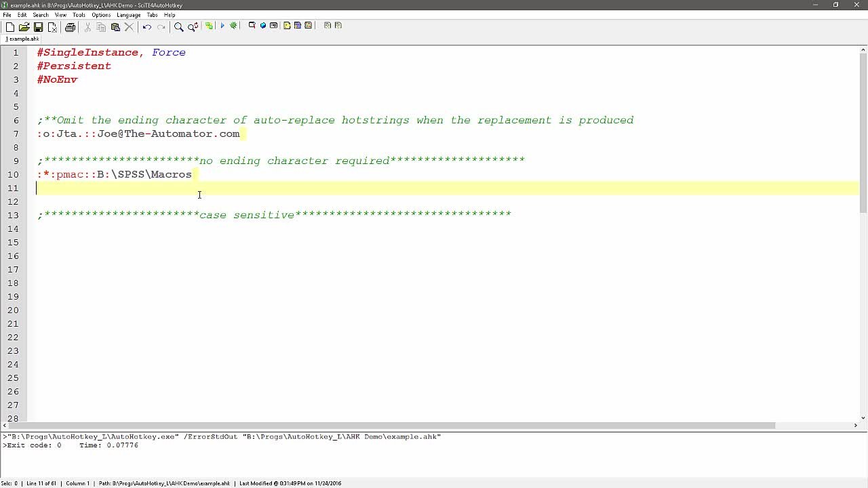Run the script with the blue play icon

tap(222, 26)
